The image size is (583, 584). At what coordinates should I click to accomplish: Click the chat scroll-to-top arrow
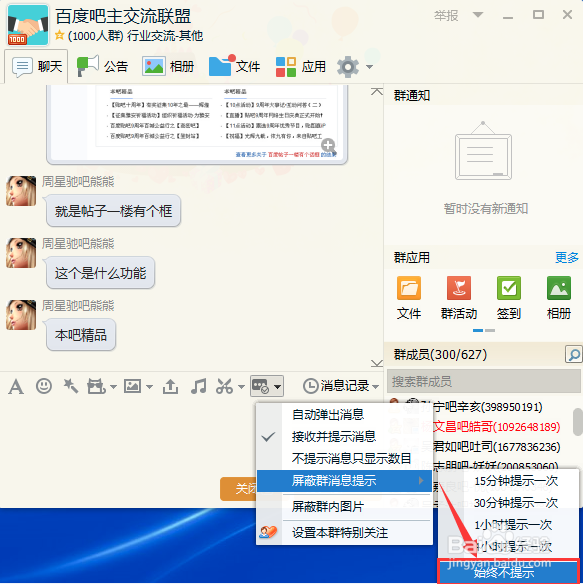[377, 91]
